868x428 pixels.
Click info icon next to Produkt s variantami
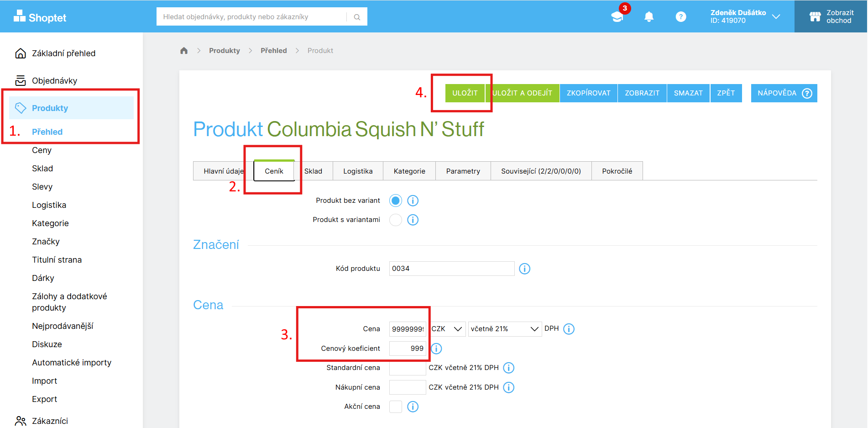point(413,220)
